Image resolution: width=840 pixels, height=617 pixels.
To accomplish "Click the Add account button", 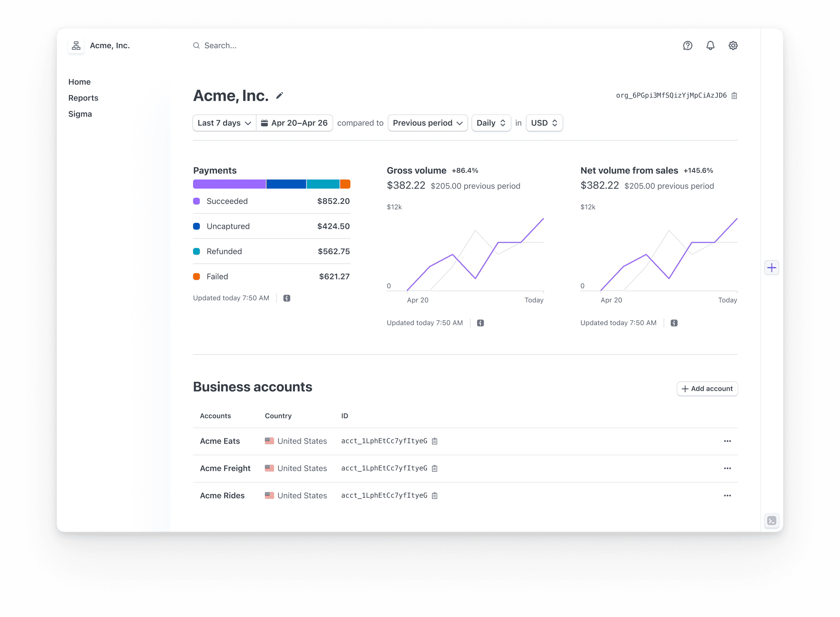I will [x=707, y=389].
